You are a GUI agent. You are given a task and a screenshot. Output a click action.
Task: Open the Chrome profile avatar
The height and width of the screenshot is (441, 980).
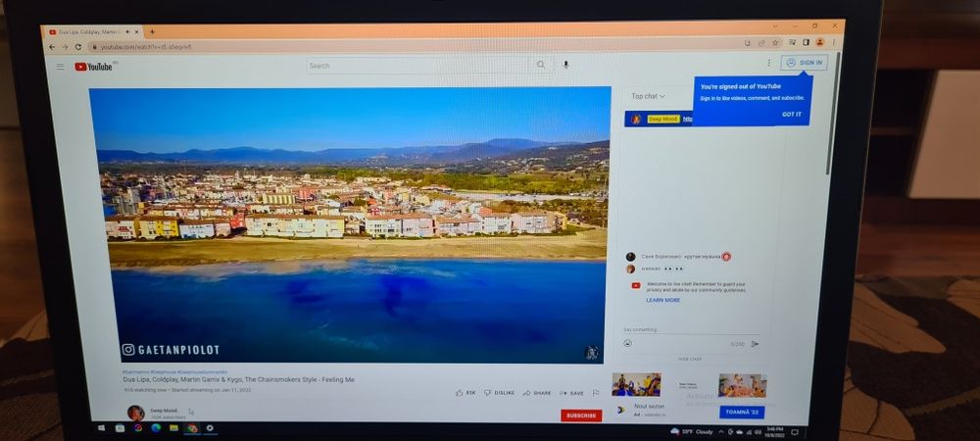819,42
